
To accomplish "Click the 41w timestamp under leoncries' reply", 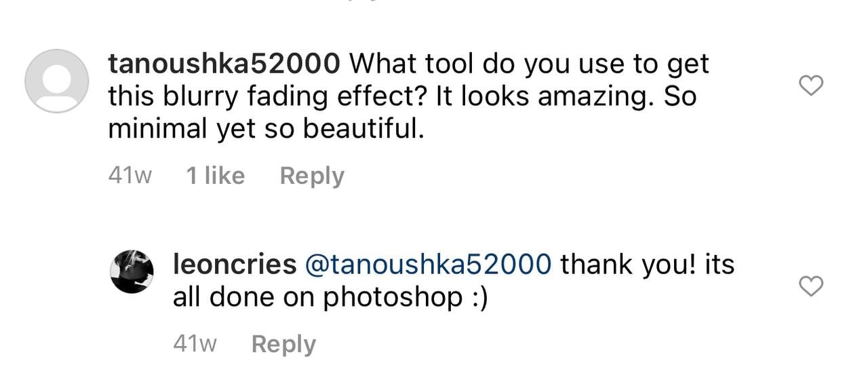I will (x=195, y=344).
